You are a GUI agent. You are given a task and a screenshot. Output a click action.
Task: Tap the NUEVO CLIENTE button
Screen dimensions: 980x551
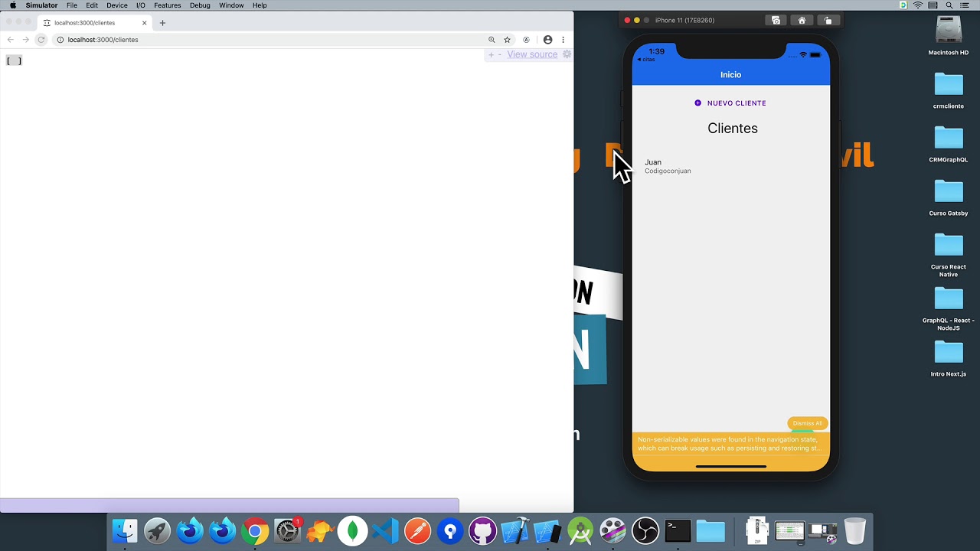tap(730, 103)
